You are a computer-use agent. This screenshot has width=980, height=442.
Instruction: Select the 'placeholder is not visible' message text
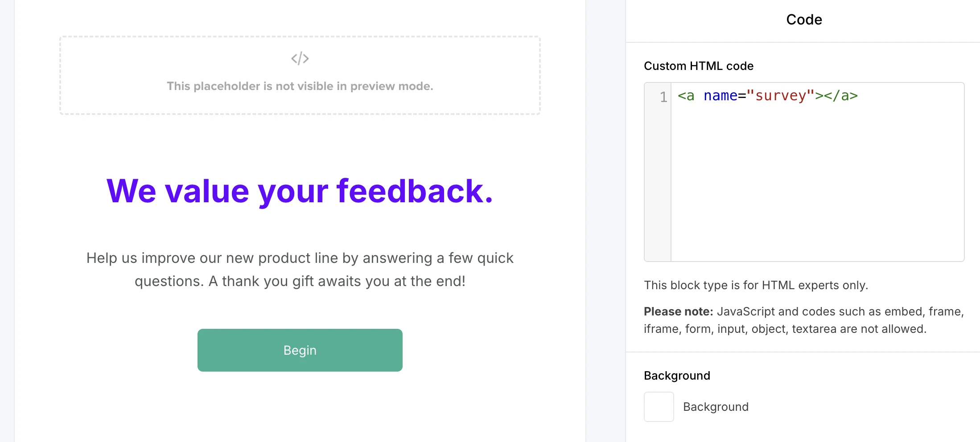[300, 86]
